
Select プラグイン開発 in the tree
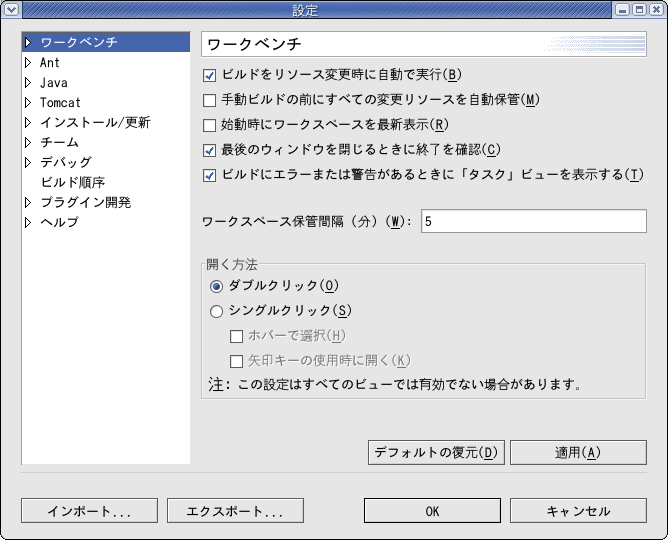(x=86, y=202)
